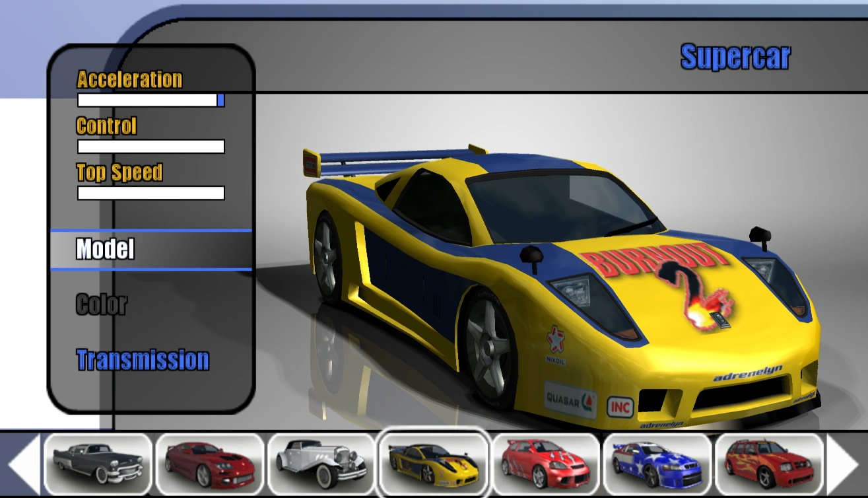Click the Acceleration label

(x=129, y=79)
